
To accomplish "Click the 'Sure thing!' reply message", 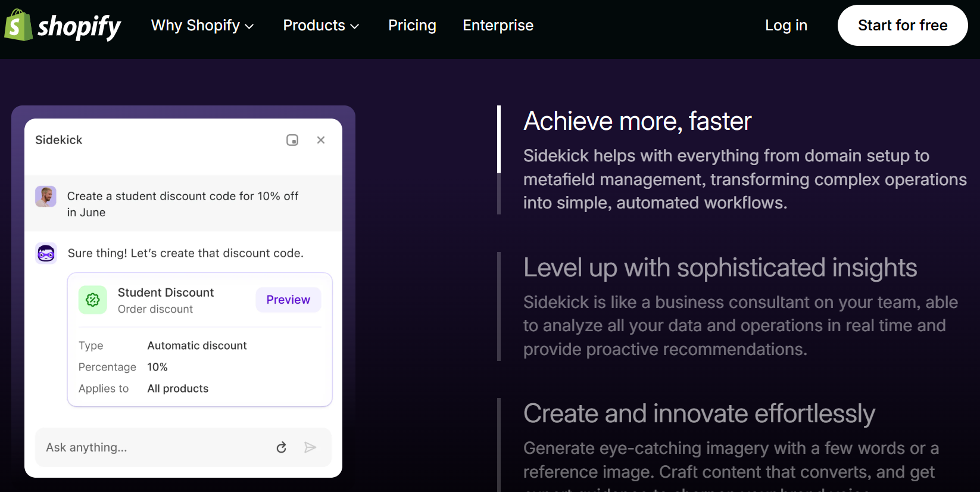I will (x=186, y=253).
